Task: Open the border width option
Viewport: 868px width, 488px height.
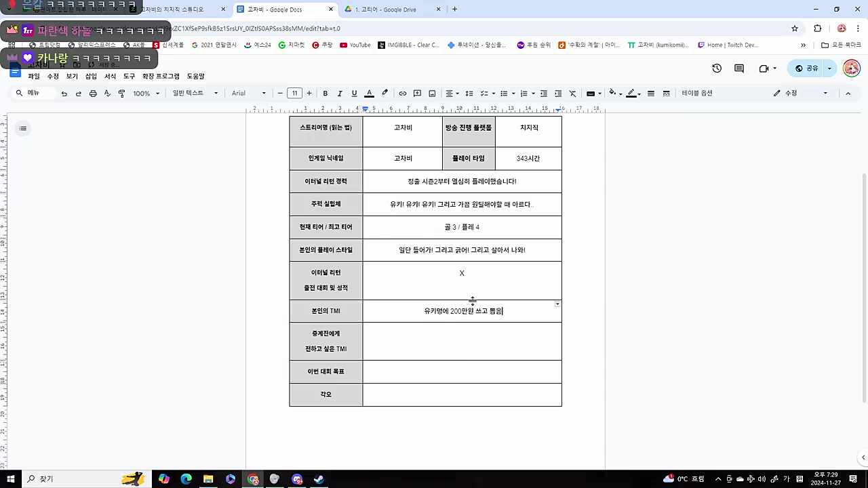Action: (651, 94)
